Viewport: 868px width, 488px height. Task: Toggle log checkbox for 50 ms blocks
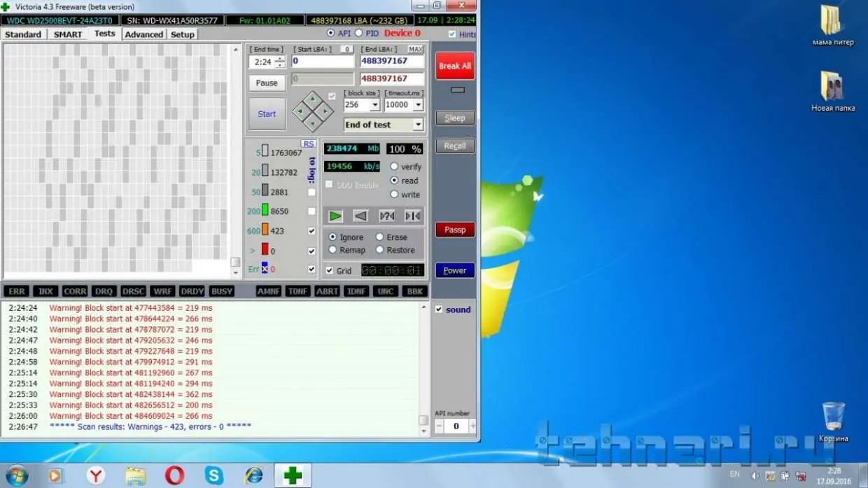[x=311, y=192]
